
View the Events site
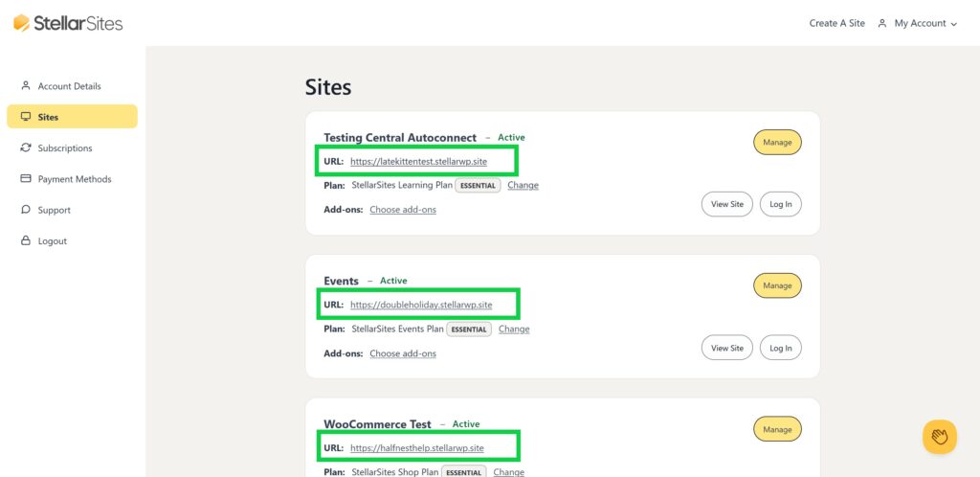(x=727, y=349)
